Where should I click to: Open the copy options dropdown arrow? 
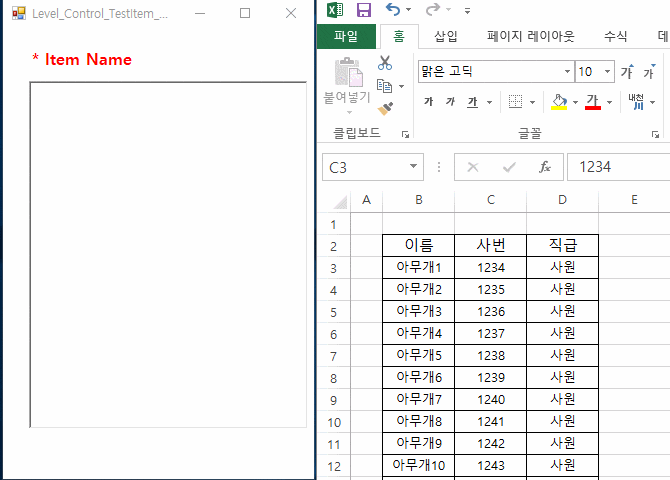tap(402, 86)
